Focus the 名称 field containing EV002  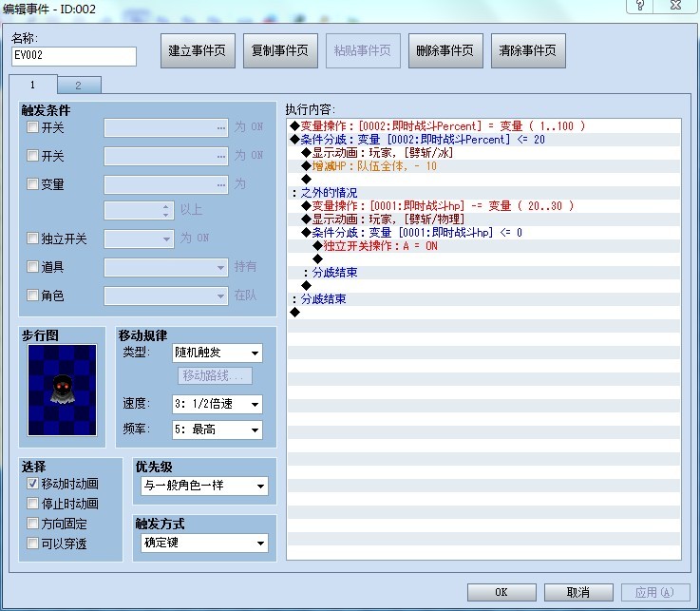click(74, 56)
